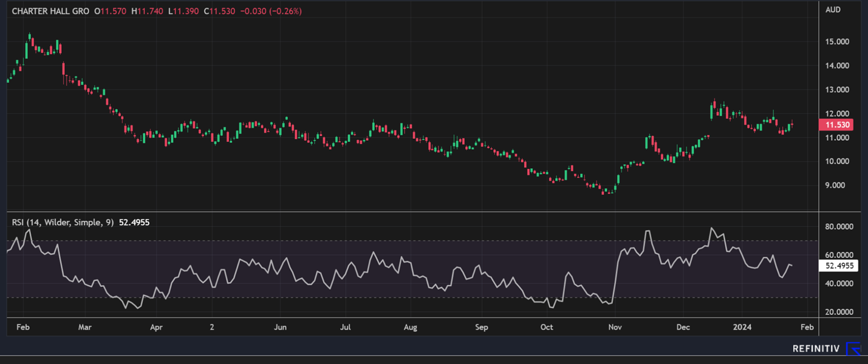Click the Sep label on time axis

click(482, 327)
